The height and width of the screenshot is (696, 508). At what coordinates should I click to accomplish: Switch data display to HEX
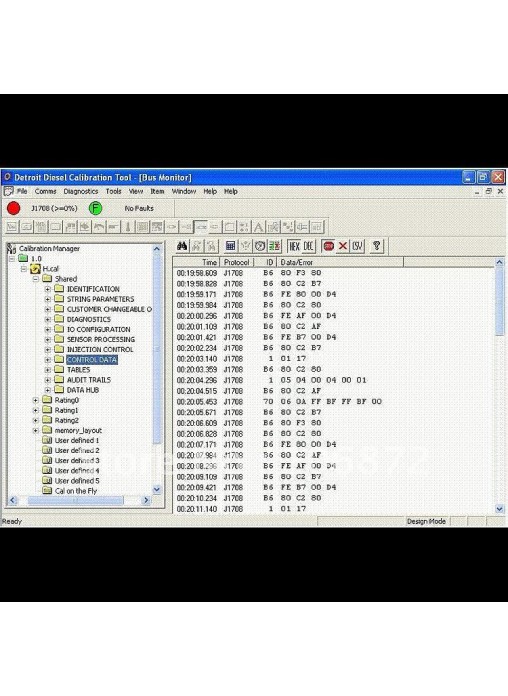point(294,246)
